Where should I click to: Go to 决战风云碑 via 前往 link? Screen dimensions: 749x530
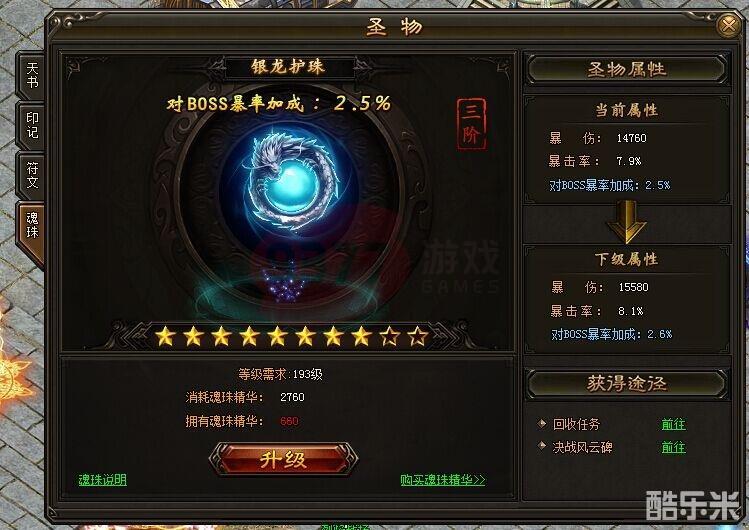coord(674,447)
